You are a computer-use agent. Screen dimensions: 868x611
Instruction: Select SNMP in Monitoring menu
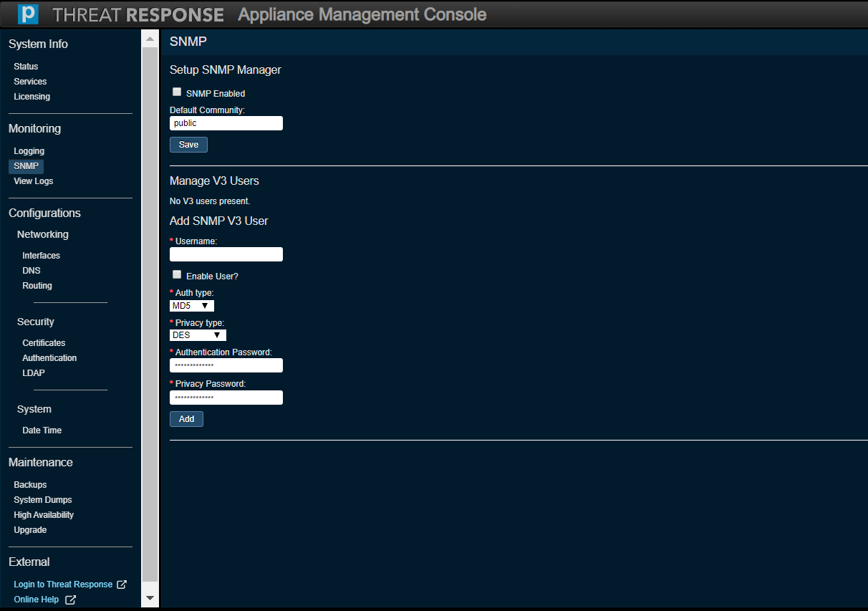point(26,166)
